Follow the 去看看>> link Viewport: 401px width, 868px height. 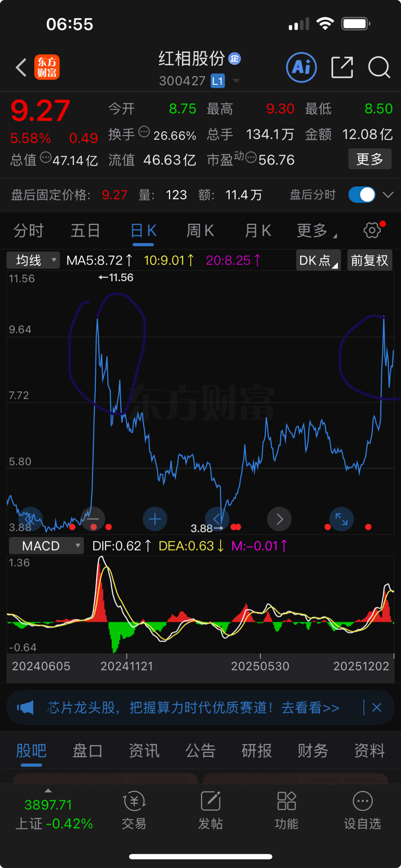point(310,708)
